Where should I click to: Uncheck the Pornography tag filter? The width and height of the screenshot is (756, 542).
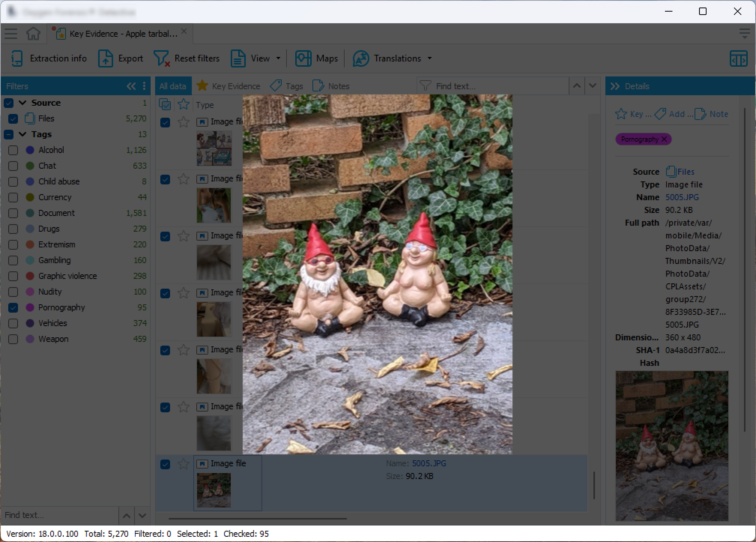pyautogui.click(x=13, y=308)
